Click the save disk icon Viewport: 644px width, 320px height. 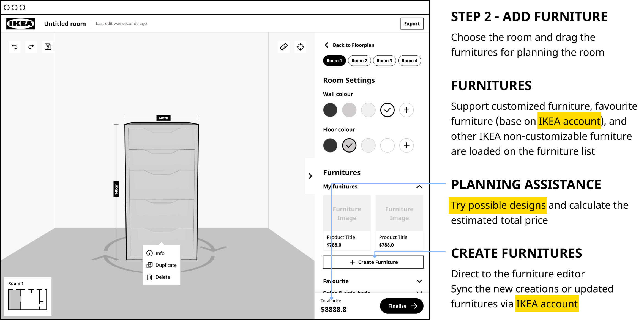(x=48, y=47)
